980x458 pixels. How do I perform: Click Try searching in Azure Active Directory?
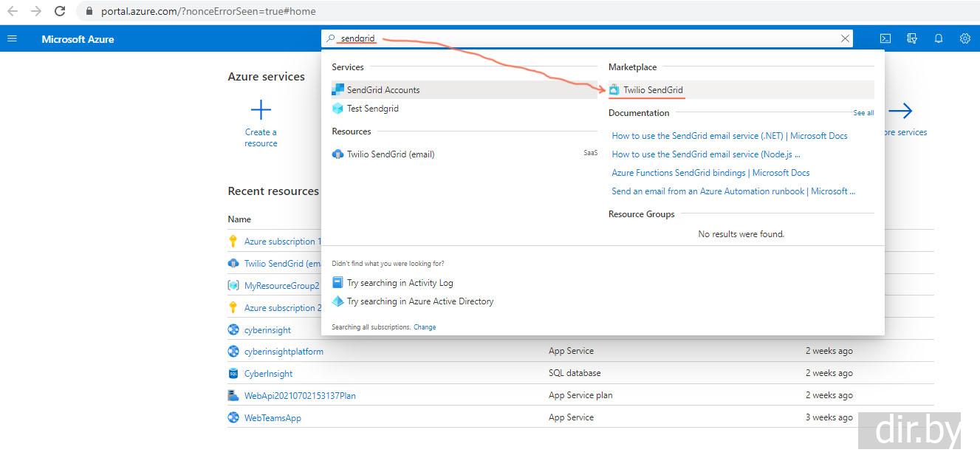pos(419,301)
